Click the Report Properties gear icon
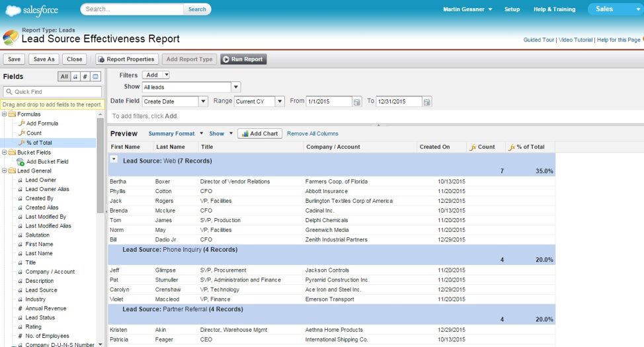Image resolution: width=644 pixels, height=347 pixels. pyautogui.click(x=101, y=59)
